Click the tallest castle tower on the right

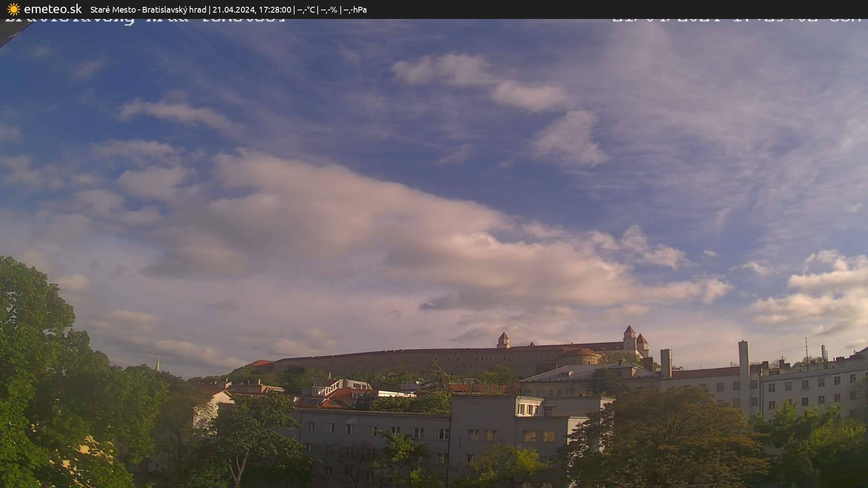(629, 339)
